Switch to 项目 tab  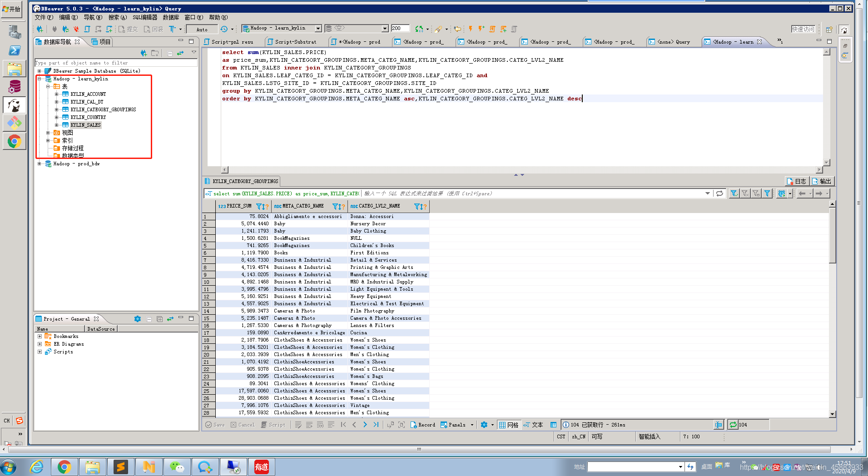[x=101, y=42]
